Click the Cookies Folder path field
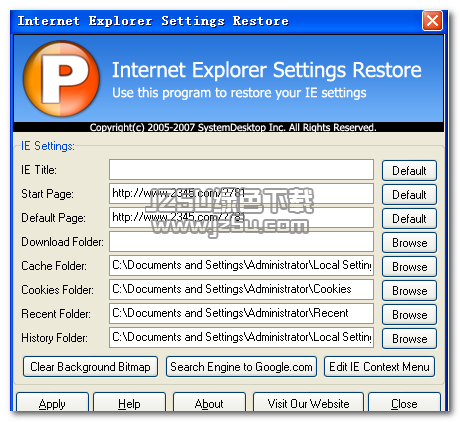Screen dimensions: 460x422 pyautogui.click(x=241, y=289)
